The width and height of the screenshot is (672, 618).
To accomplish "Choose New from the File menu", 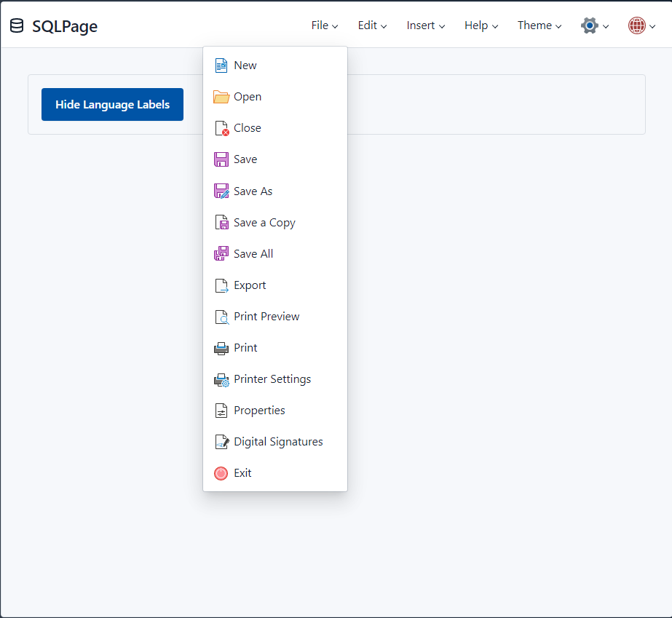I will [x=275, y=66].
